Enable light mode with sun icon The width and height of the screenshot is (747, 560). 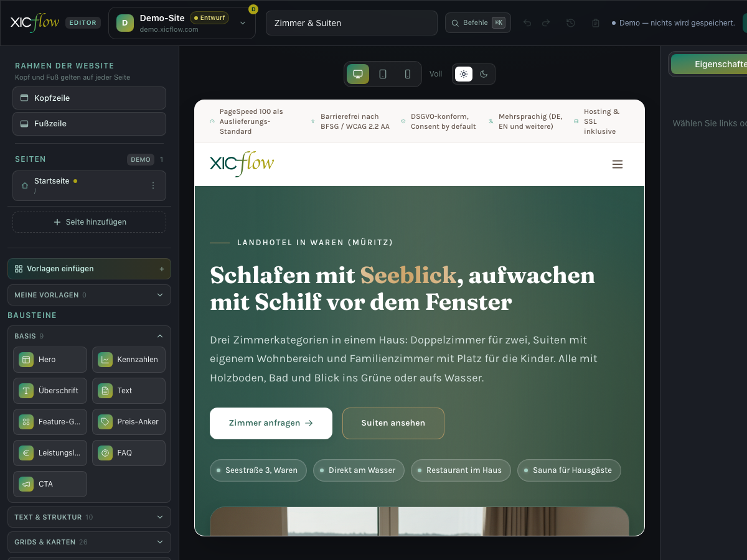pos(464,74)
